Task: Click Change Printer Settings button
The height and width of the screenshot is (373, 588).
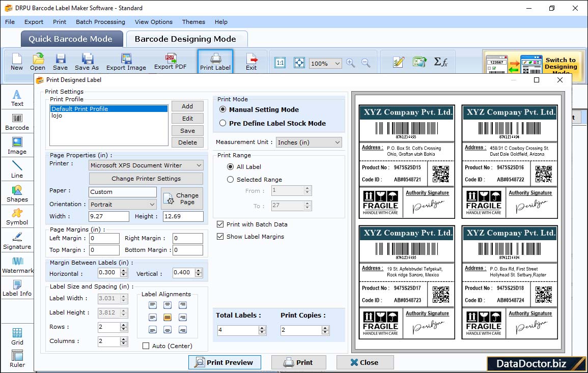Action: click(146, 179)
